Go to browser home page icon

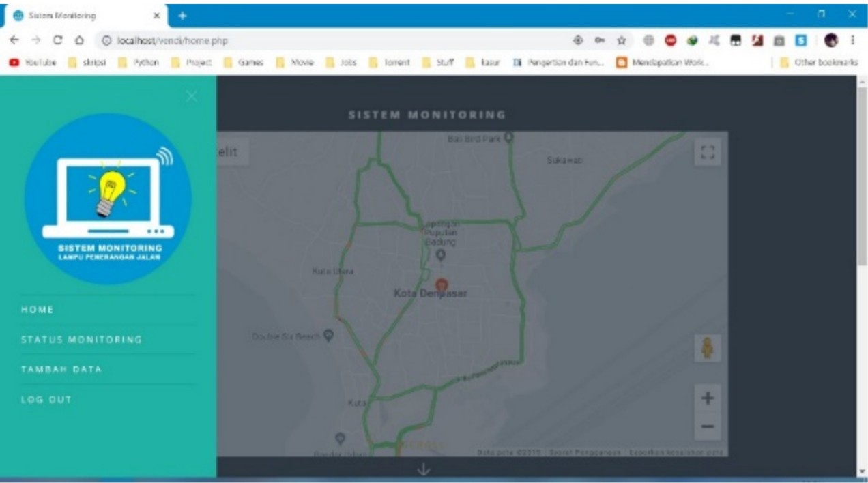(x=79, y=41)
